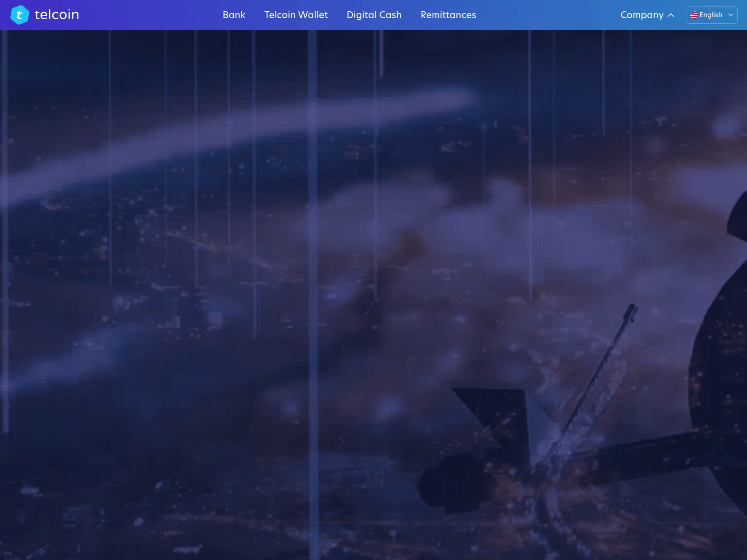Select the Bank navigation item
747x560 pixels.
click(234, 15)
